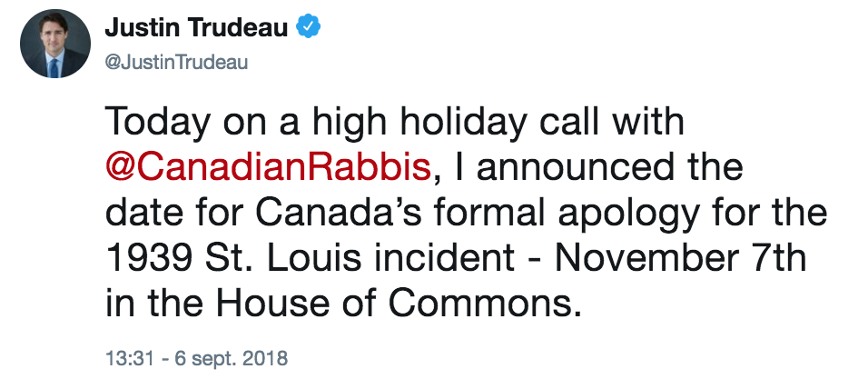868x389 pixels.
Task: Click Justin Trudeau's profile photo
Action: pyautogui.click(x=56, y=45)
